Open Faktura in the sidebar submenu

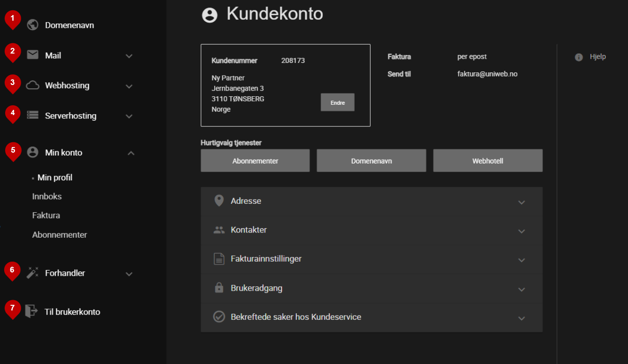(x=46, y=216)
